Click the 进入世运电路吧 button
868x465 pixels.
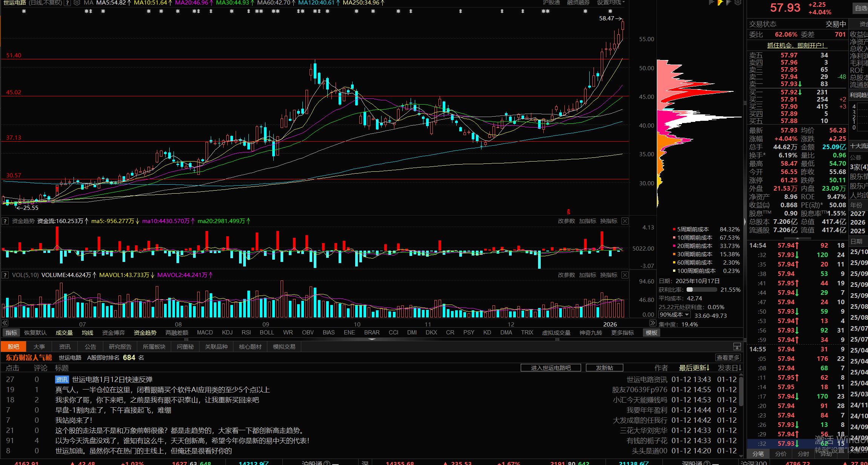coord(551,368)
